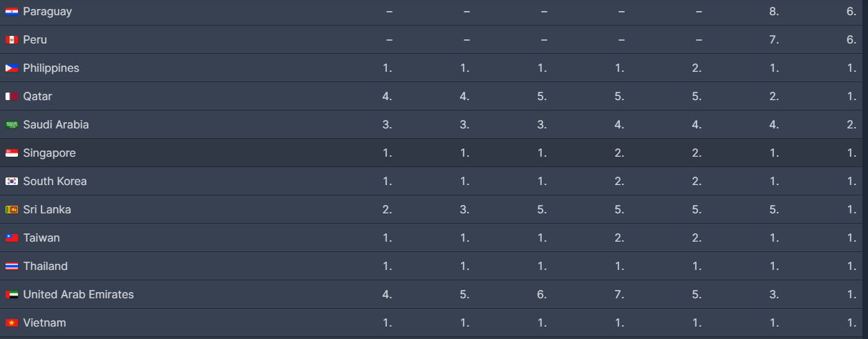
Task: Click the United Arab Emirates flag icon
Action: coord(12,295)
